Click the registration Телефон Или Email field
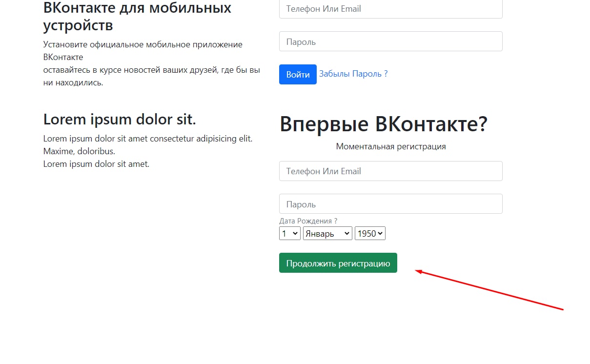Image resolution: width=590 pixels, height=364 pixels. coord(390,171)
